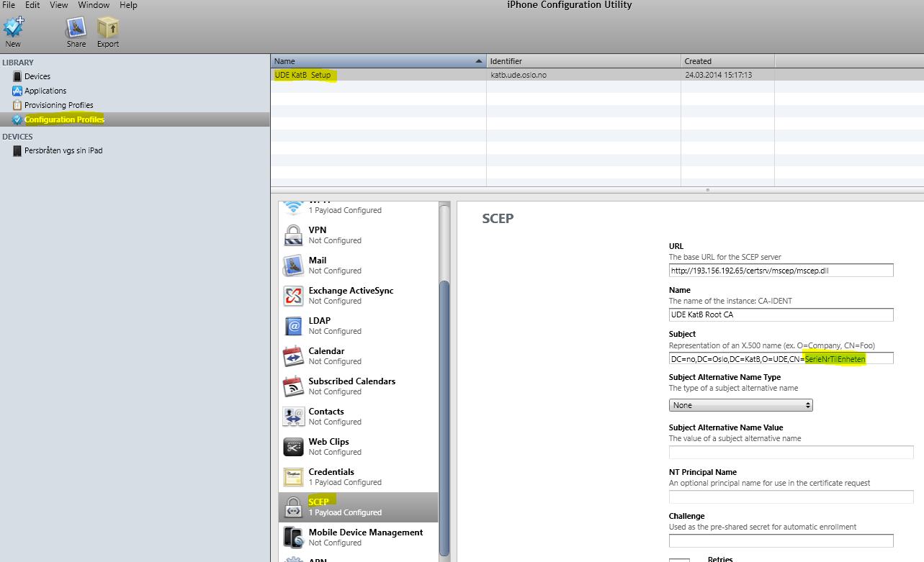This screenshot has width=924, height=562.
Task: Click the Devices iPad icon in sidebar
Action: [17, 76]
